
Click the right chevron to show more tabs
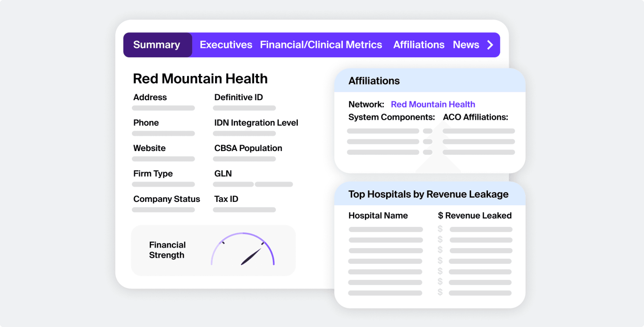click(x=490, y=45)
